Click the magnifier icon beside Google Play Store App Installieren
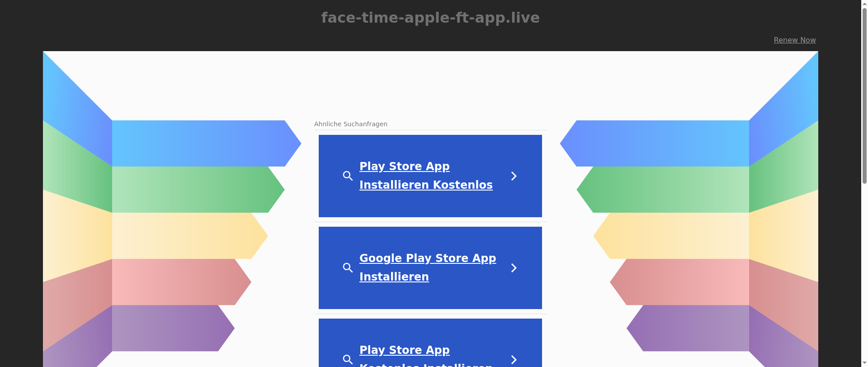Viewport: 868px width, 367px height. [x=348, y=268]
